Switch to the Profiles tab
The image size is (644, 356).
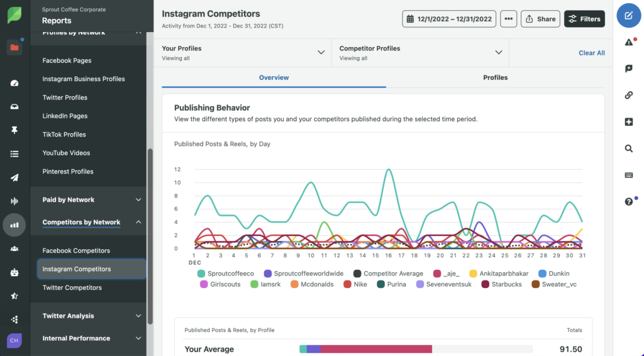[496, 77]
